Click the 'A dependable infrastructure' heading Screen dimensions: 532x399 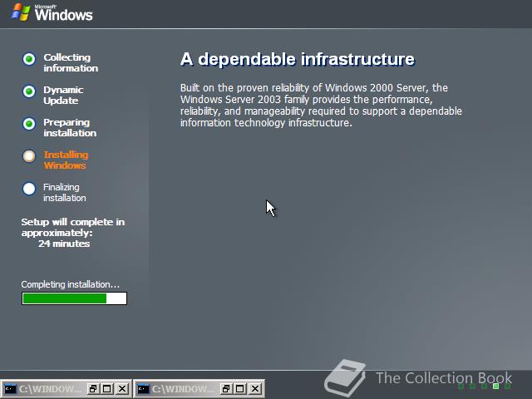tap(298, 59)
